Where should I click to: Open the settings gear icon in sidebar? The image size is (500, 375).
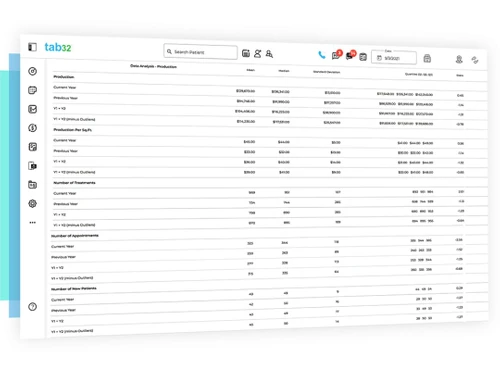tap(32, 203)
